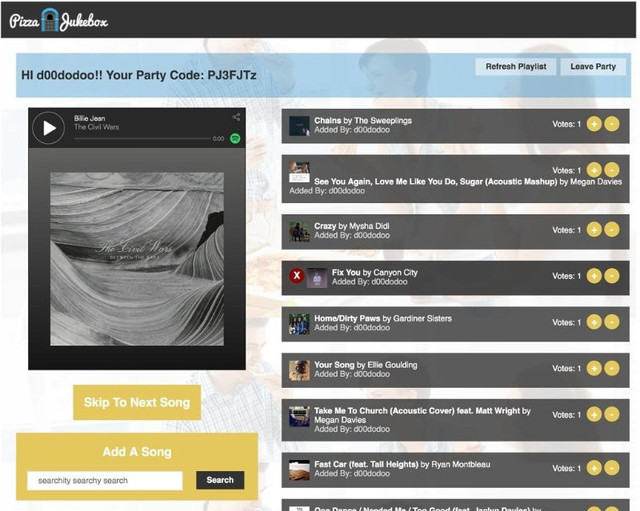Click 'Fix You by Canyon City' title text
This screenshot has width=640, height=511.
pos(375,272)
